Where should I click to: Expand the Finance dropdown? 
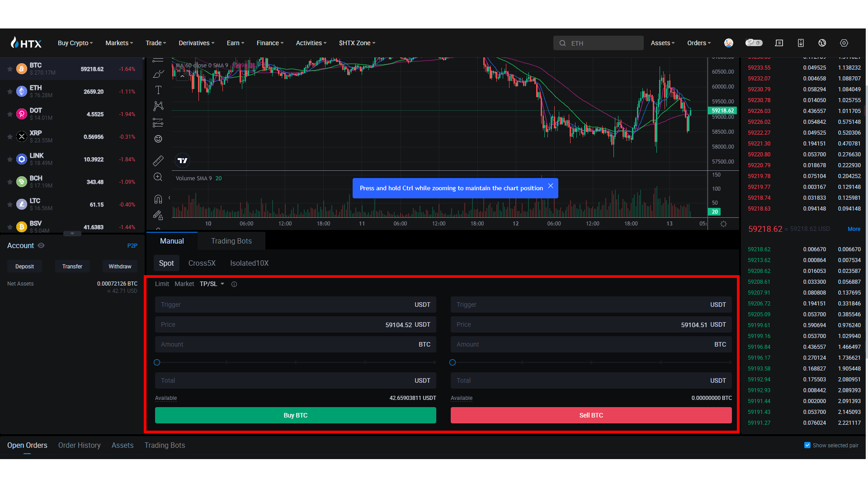click(270, 43)
